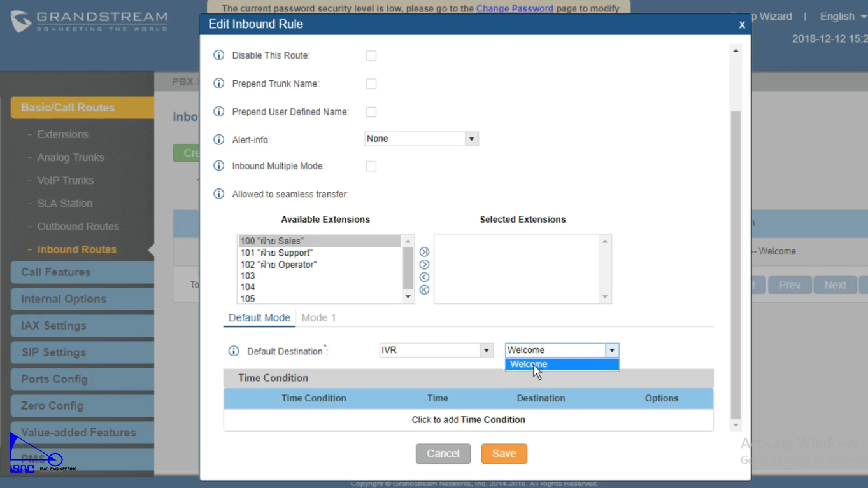Viewport: 868px width, 488px height.
Task: Follow the Change Password link
Action: coord(515,8)
